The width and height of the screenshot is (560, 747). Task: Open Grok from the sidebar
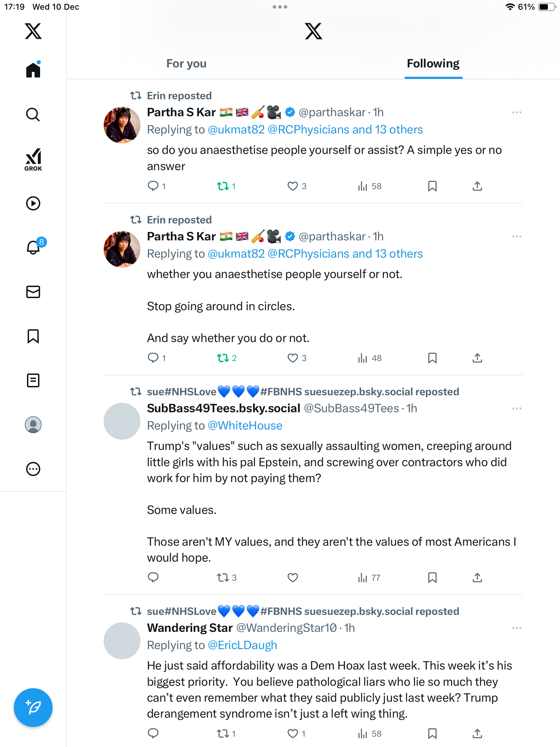click(33, 159)
